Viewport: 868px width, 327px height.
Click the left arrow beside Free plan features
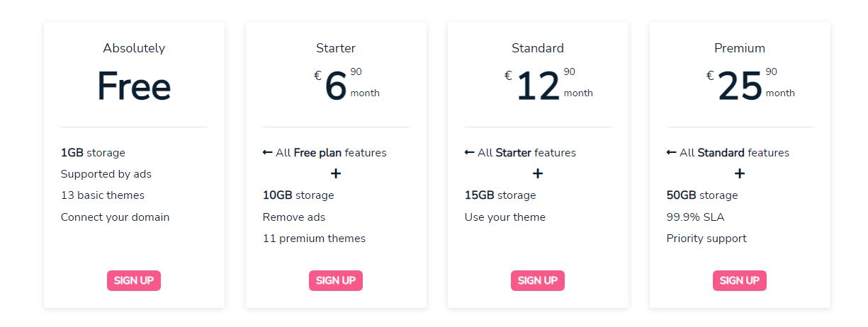point(267,153)
